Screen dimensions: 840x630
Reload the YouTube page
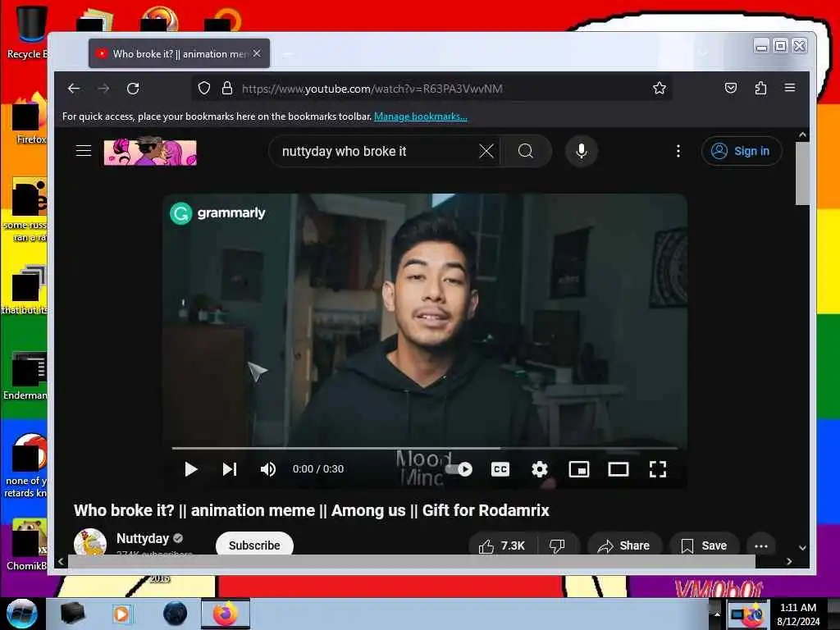pyautogui.click(x=133, y=89)
